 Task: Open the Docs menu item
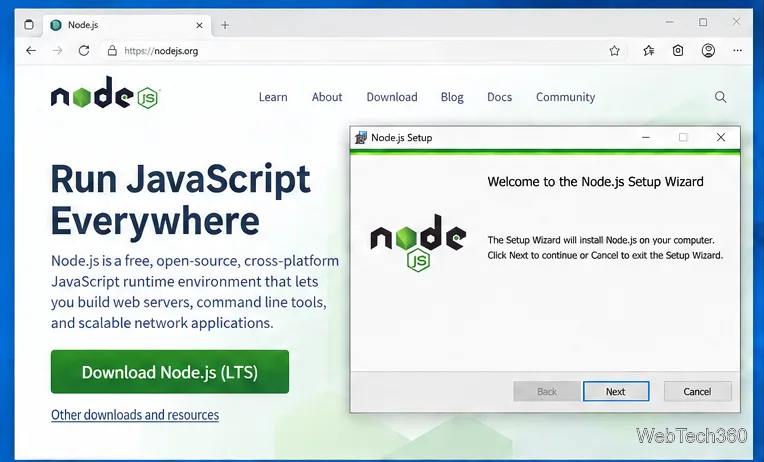coord(499,97)
